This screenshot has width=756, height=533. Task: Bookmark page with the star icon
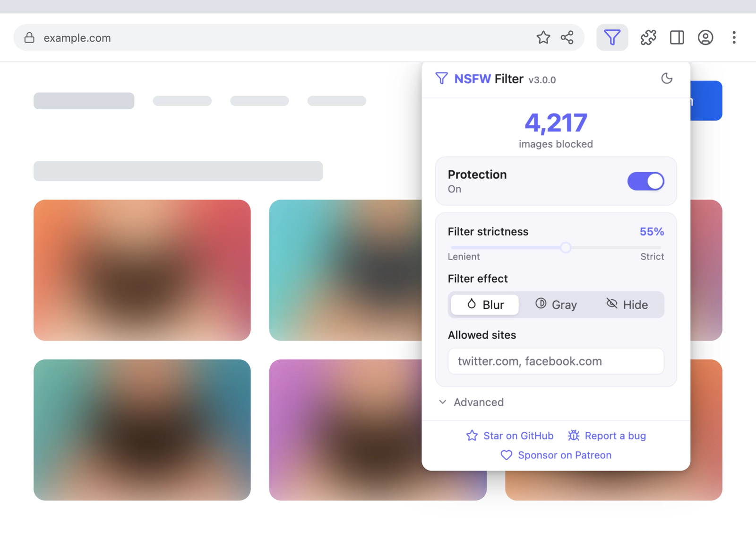543,37
